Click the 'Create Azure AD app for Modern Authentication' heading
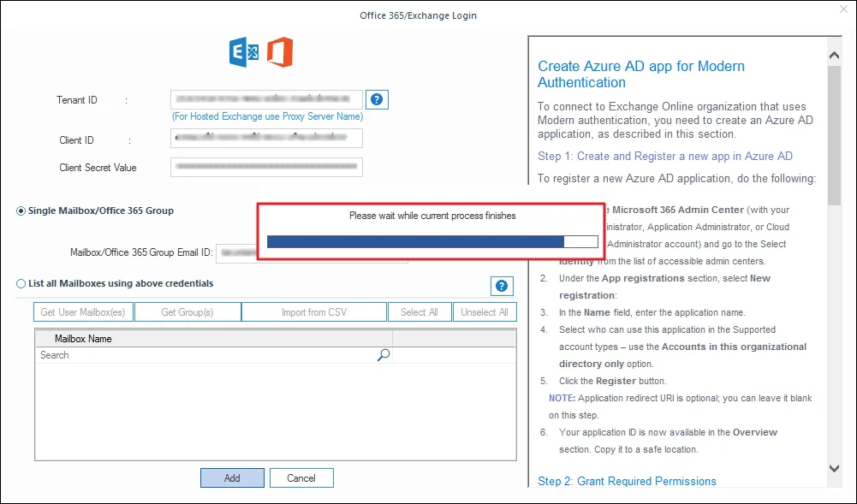The height and width of the screenshot is (504, 857). pos(641,74)
